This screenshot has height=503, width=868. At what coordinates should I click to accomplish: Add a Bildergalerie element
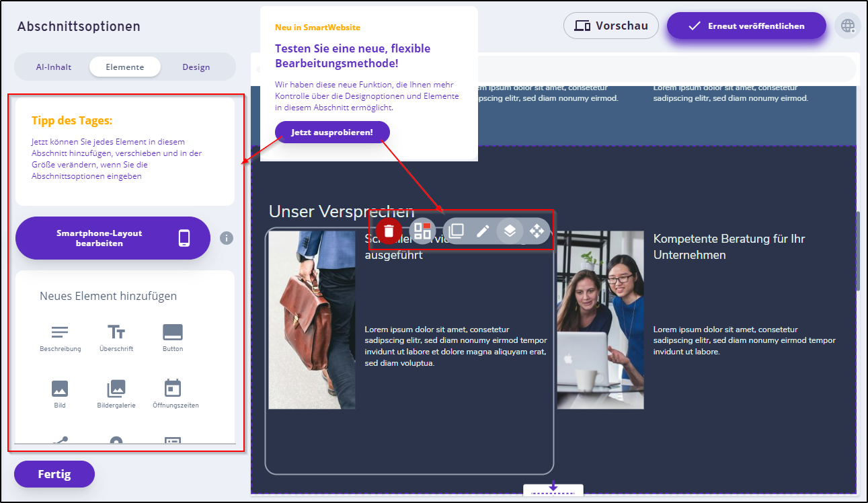(116, 394)
